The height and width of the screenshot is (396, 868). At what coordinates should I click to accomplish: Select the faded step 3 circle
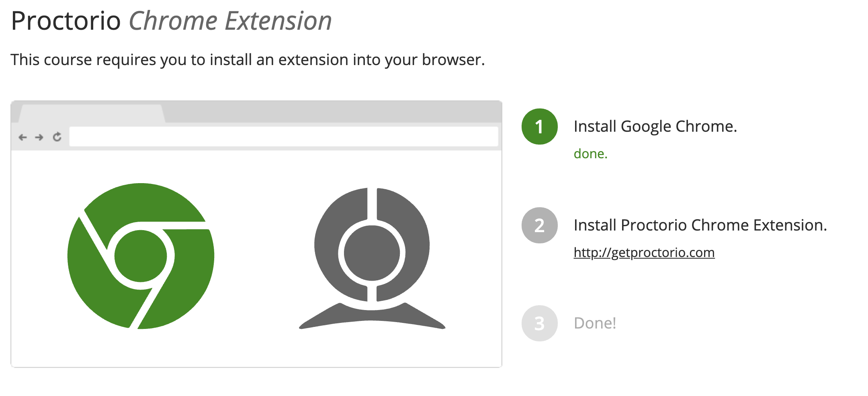coord(539,323)
